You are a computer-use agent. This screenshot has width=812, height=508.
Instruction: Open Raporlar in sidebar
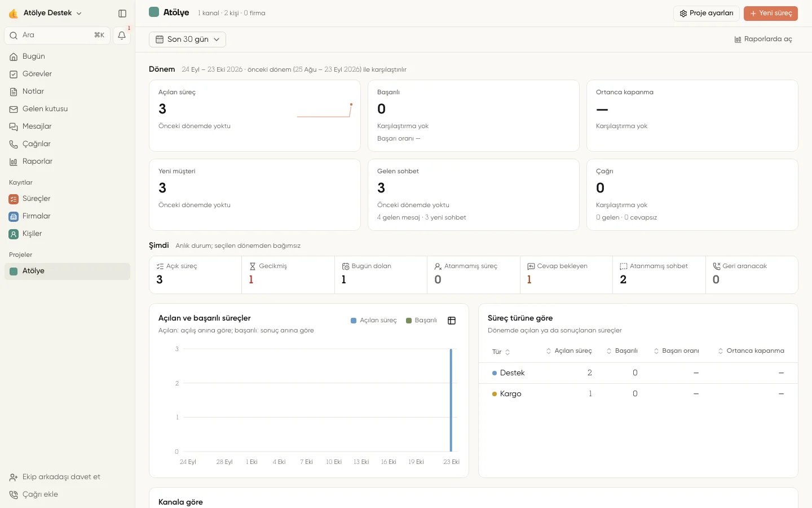[68, 161]
